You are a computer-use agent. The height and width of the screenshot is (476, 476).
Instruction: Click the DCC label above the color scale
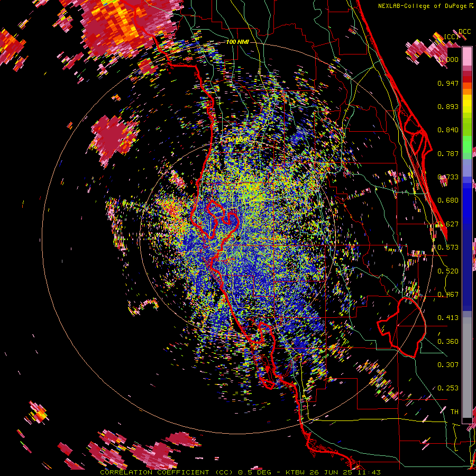[465, 32]
